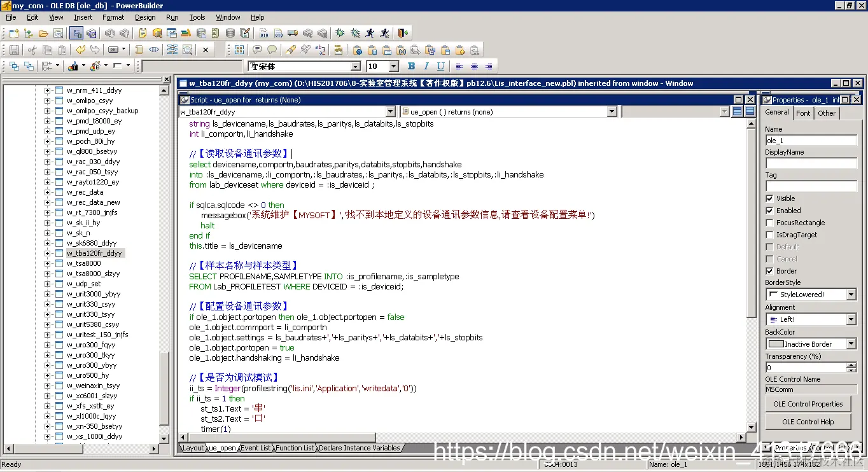Viewport: 868px width, 472px height.
Task: Switch to the Layout tab
Action: tap(193, 448)
